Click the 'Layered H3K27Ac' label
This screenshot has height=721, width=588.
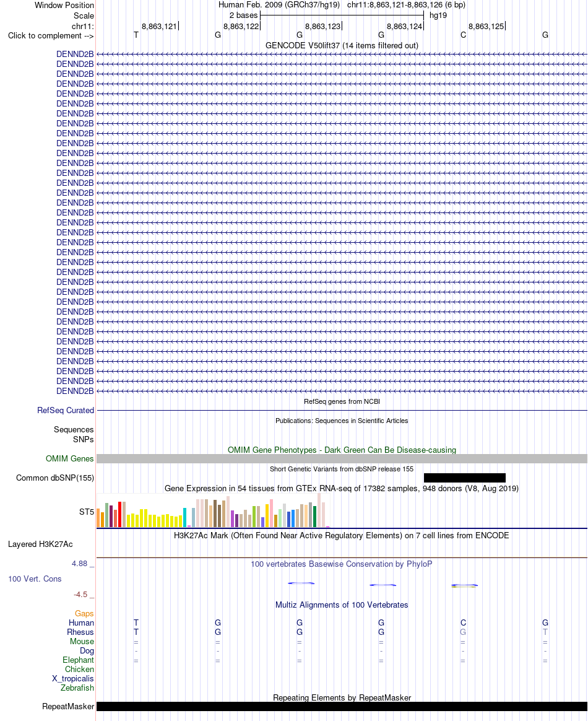(x=40, y=544)
